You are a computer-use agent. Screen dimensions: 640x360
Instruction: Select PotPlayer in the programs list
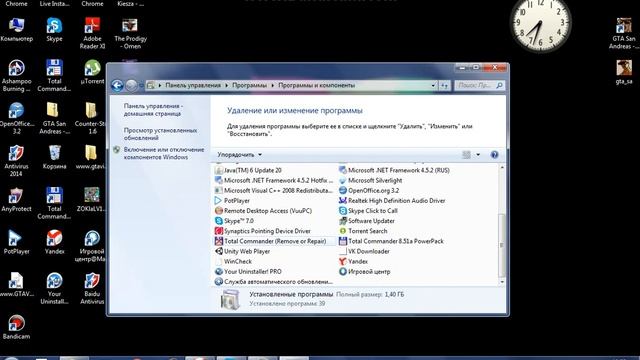[232, 201]
